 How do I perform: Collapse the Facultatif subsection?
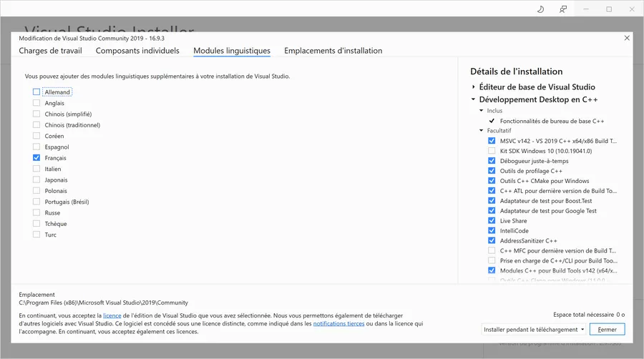point(482,131)
